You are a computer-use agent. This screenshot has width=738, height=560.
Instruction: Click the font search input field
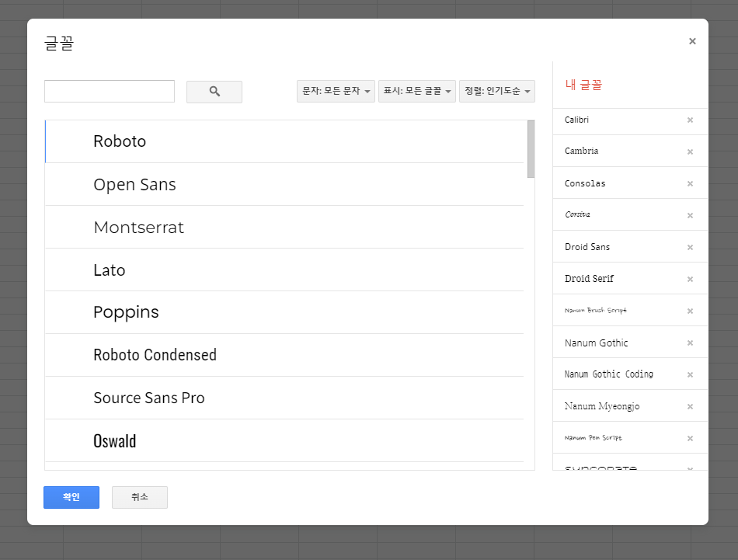[110, 92]
